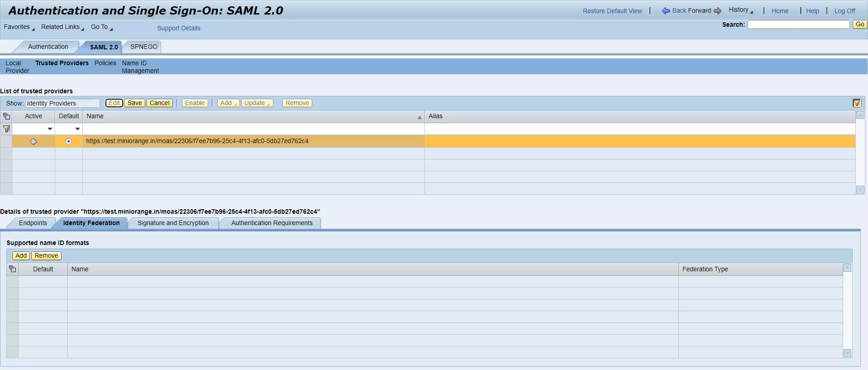868x370 pixels.
Task: Click the Help link
Action: pos(812,11)
